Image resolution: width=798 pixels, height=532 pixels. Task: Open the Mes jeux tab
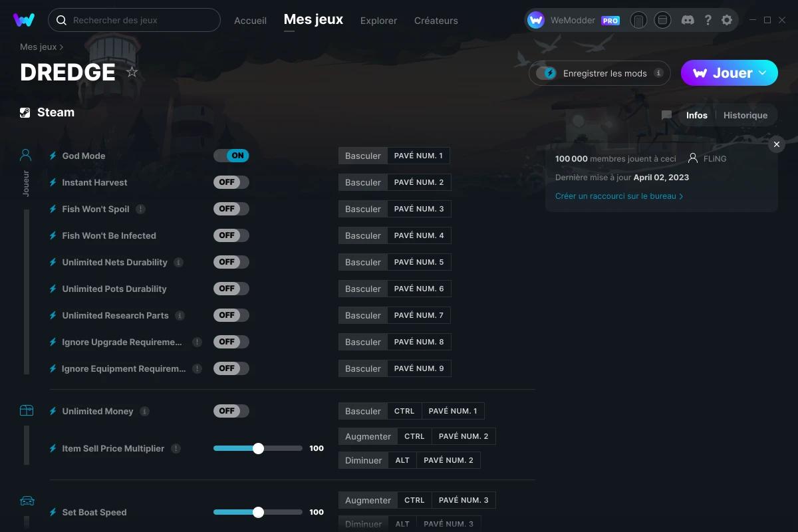313,20
